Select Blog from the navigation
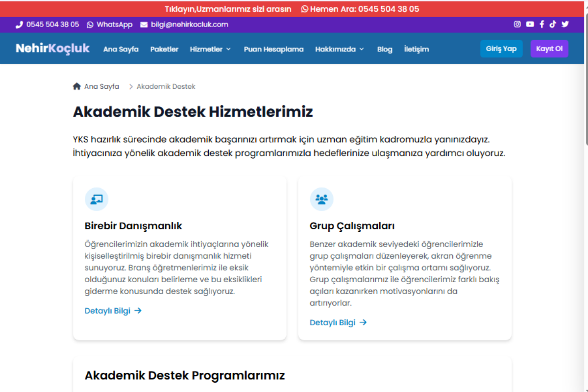The width and height of the screenshot is (588, 392). 385,49
